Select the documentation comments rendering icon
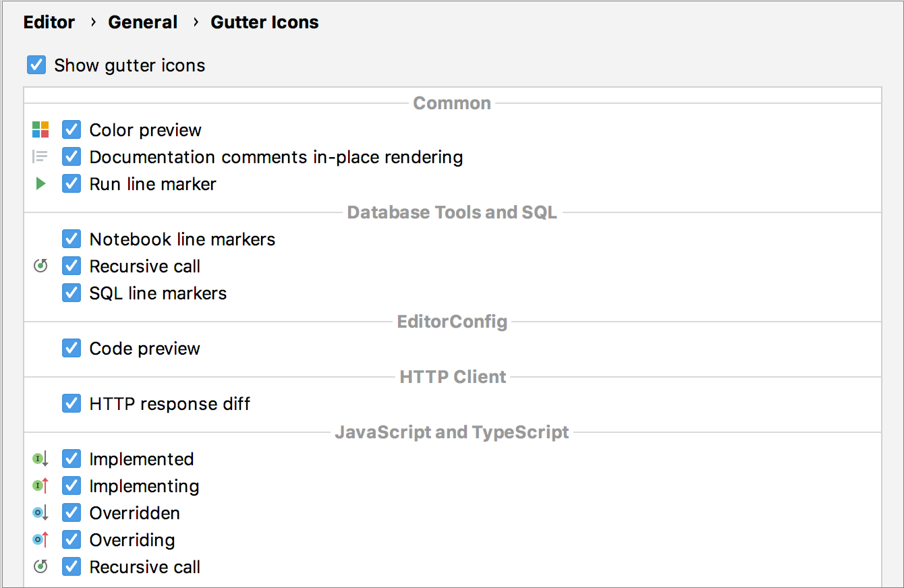 pos(40,156)
